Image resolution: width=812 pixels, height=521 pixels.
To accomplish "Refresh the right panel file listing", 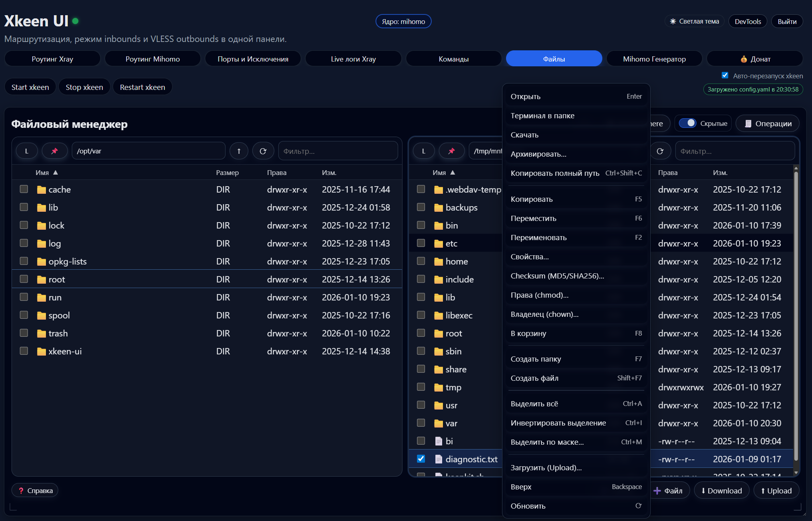I will pyautogui.click(x=661, y=151).
